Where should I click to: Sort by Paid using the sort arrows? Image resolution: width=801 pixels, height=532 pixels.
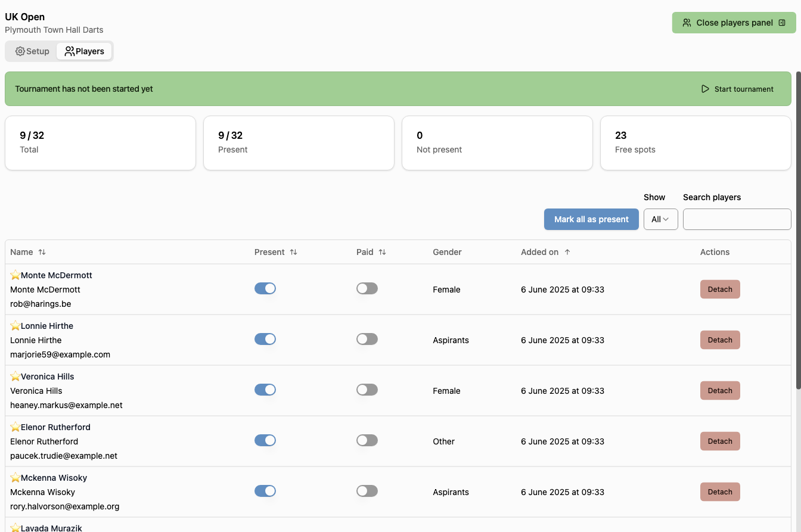(x=382, y=252)
